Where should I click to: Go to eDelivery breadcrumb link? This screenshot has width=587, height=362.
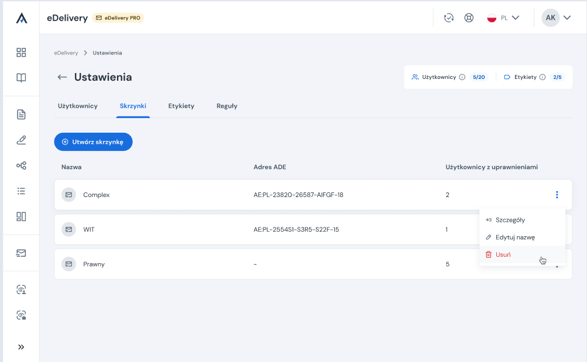pyautogui.click(x=66, y=53)
